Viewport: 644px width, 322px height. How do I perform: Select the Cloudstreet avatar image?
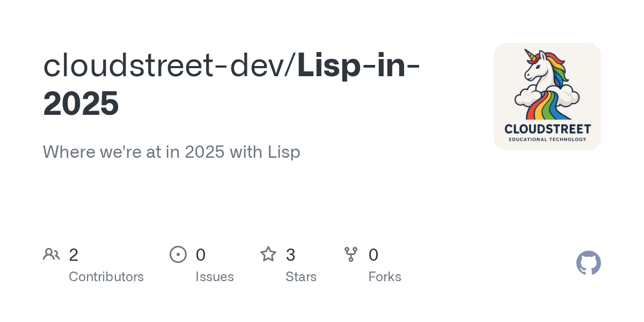(x=547, y=97)
